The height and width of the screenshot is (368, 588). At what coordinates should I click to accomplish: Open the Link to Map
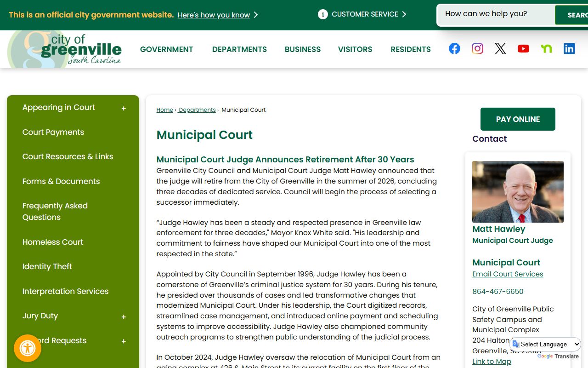tap(492, 362)
